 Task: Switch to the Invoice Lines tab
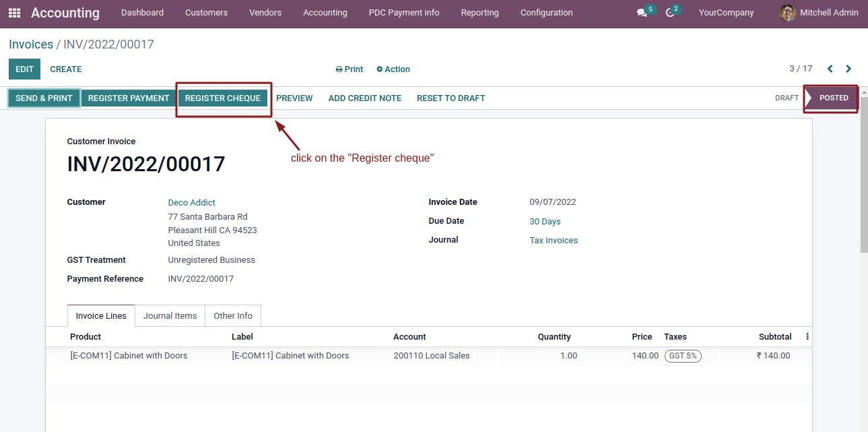(x=101, y=315)
